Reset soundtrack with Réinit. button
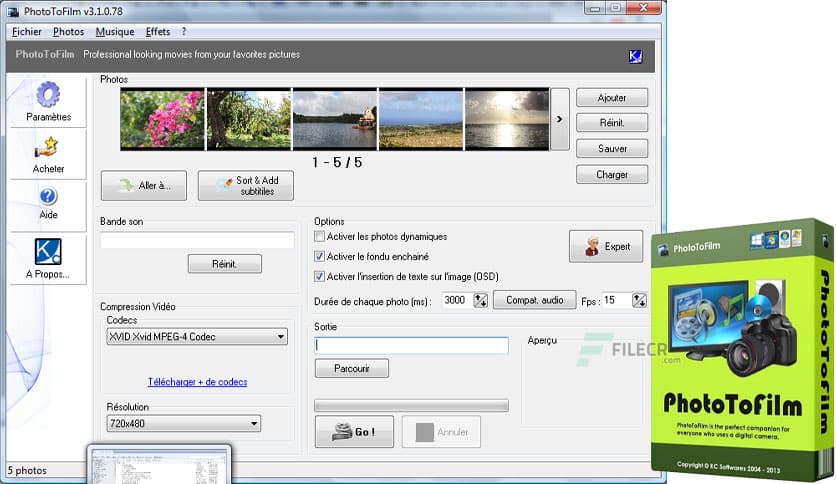The height and width of the screenshot is (484, 836). (x=224, y=264)
